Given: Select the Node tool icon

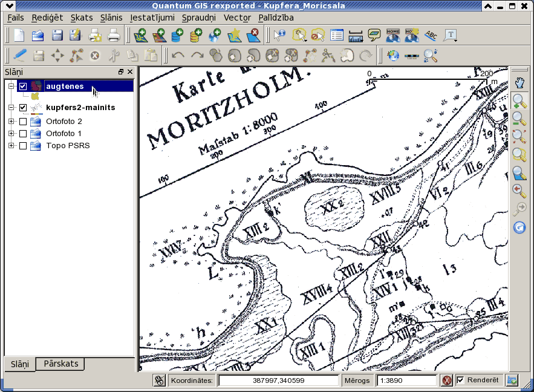Looking at the screenshot, I should point(76,56).
